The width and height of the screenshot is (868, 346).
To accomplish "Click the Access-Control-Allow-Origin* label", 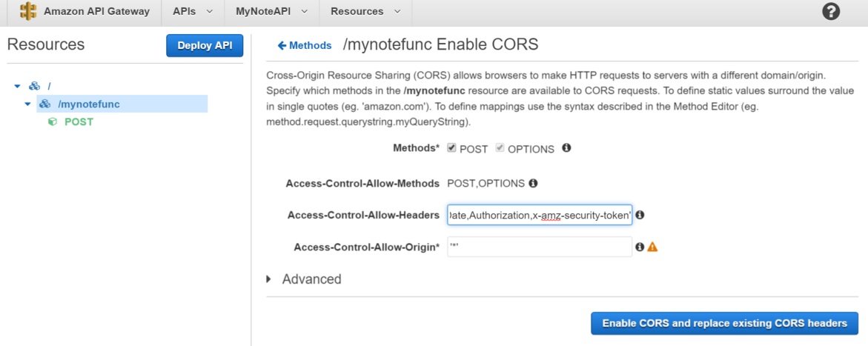I will tap(367, 247).
